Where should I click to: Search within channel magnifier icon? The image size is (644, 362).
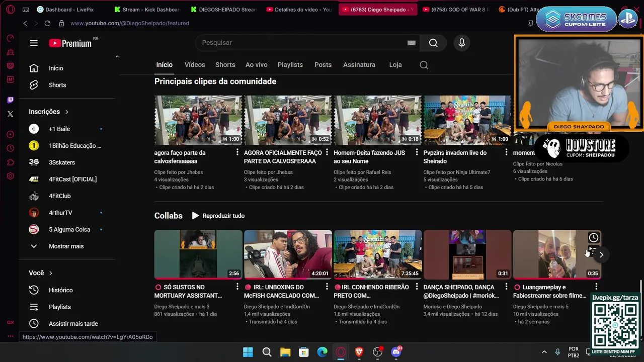[x=424, y=65]
